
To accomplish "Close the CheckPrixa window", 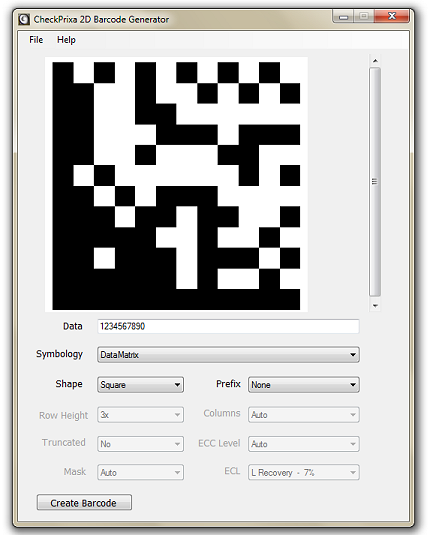I will click(391, 16).
